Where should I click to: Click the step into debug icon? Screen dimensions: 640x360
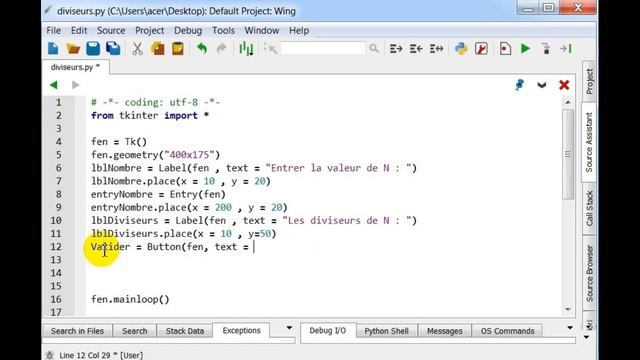[546, 49]
